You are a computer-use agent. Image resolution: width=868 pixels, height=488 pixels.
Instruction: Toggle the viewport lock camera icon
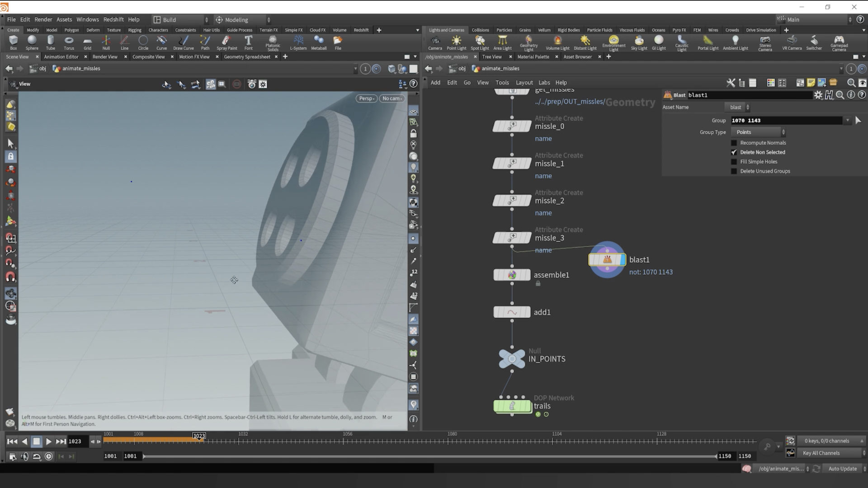[413, 134]
